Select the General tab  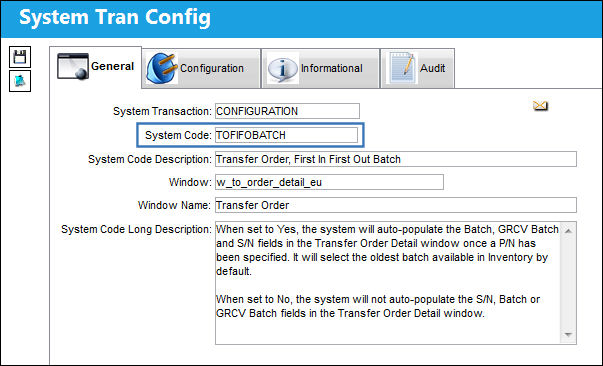tap(96, 67)
